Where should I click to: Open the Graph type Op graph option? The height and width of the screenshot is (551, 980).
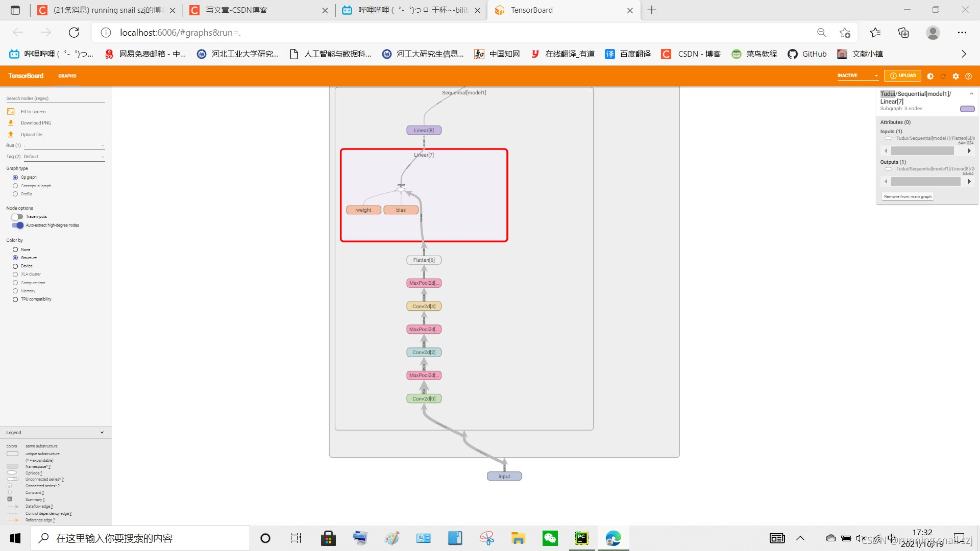[x=15, y=177]
